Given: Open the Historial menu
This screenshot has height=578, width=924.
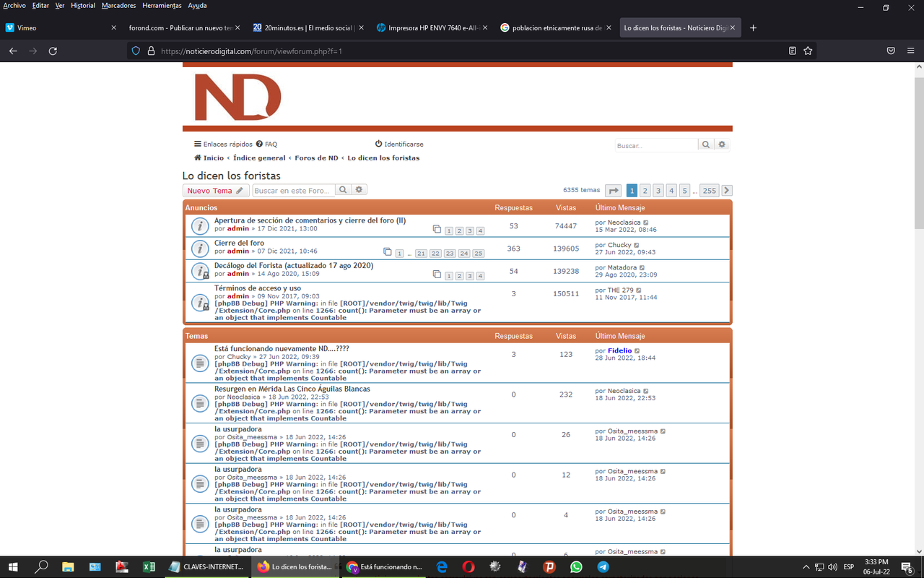Looking at the screenshot, I should 82,5.
